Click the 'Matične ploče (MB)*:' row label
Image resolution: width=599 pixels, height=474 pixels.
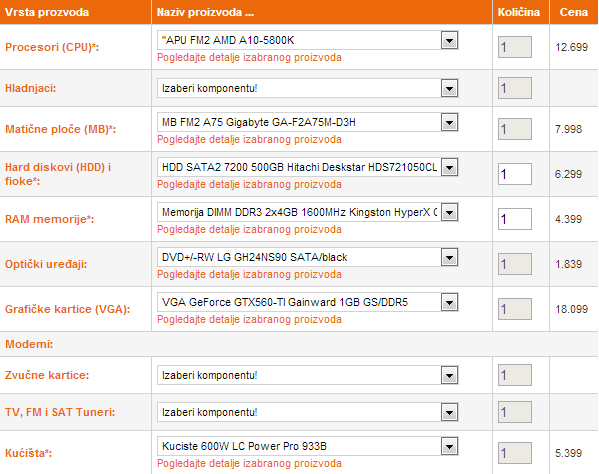point(60,129)
